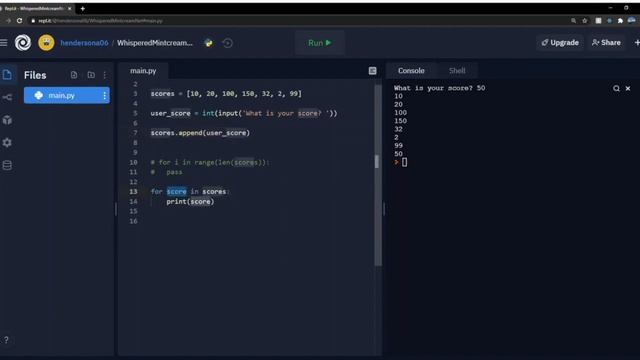Open the Files panel options menu
This screenshot has width=640, height=360.
pos(105,75)
